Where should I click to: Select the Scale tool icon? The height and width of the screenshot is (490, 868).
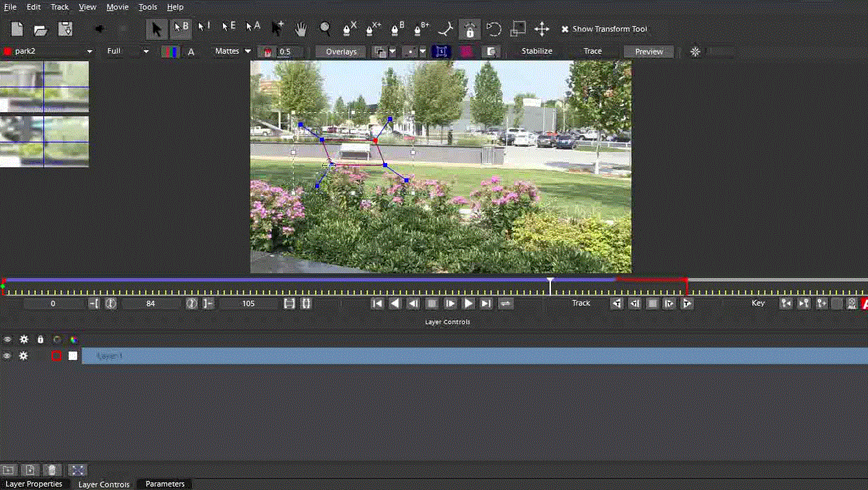coord(518,29)
